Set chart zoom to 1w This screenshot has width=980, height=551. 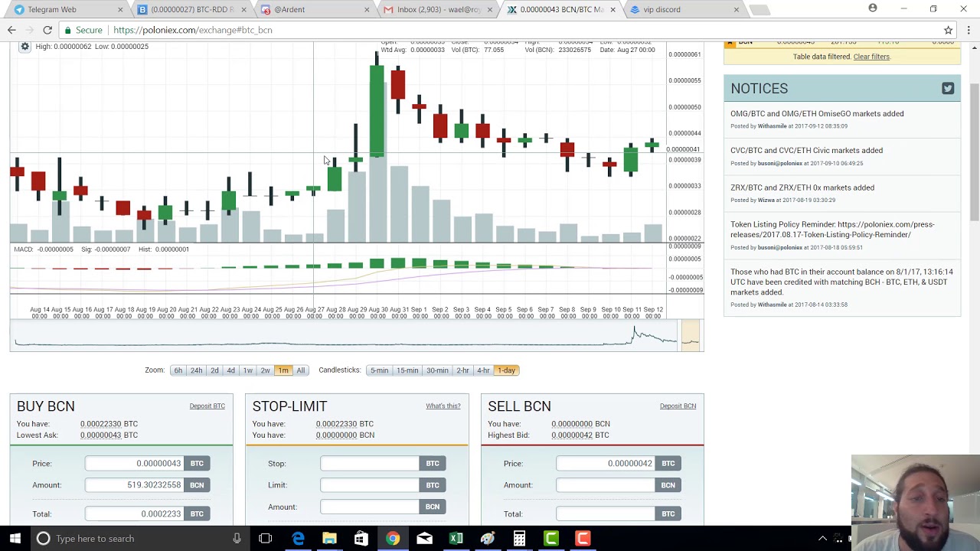[247, 370]
